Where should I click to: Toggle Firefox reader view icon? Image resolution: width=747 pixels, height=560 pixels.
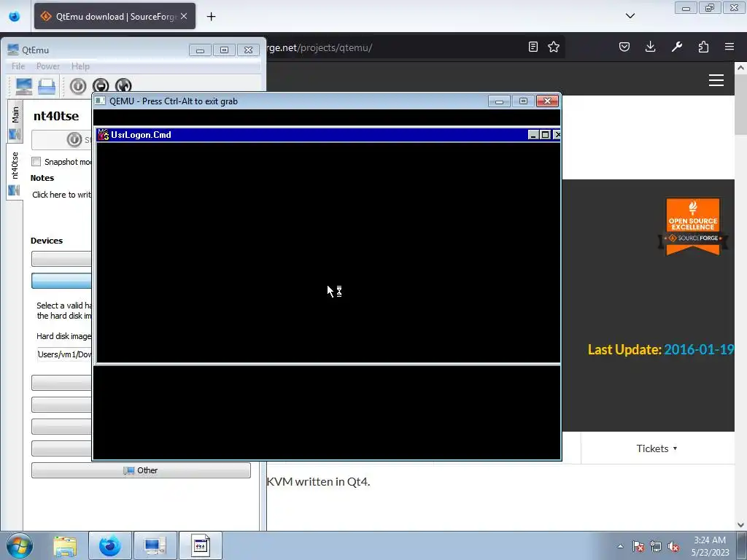(x=533, y=47)
